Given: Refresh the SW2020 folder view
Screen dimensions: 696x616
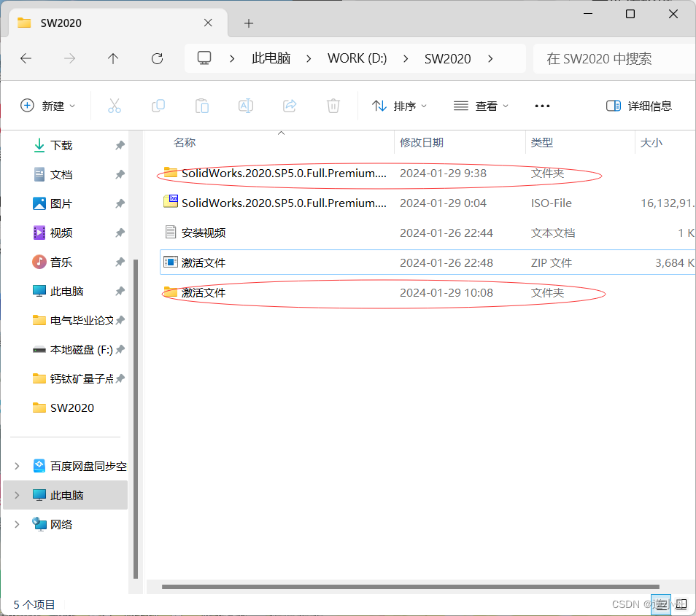Looking at the screenshot, I should pos(157,58).
